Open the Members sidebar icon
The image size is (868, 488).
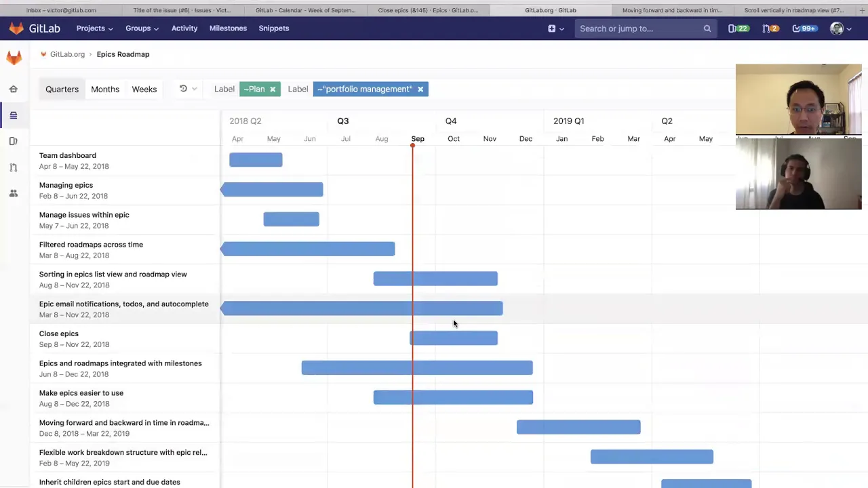[x=13, y=193]
